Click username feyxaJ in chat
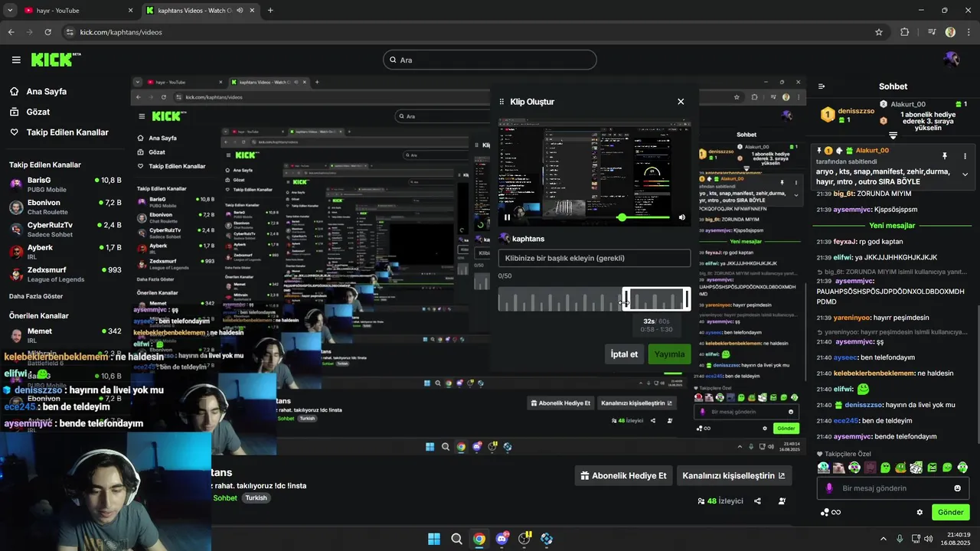Screen dimensions: 980x551 click(x=844, y=241)
